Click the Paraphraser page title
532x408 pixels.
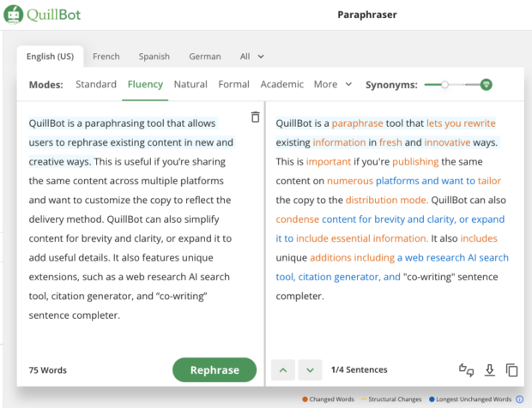coord(367,15)
